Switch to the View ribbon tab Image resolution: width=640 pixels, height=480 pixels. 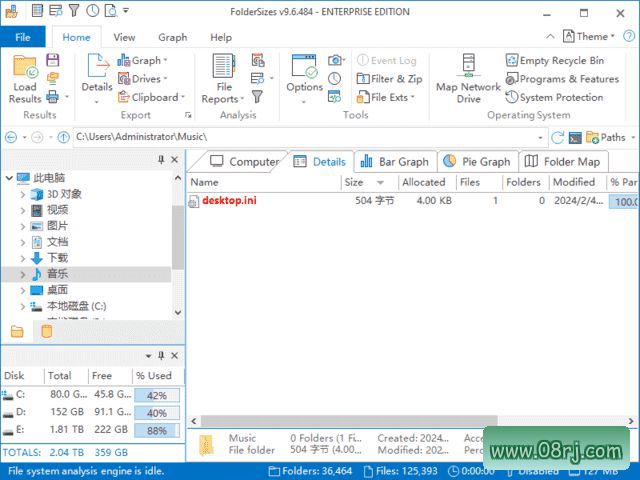coord(124,37)
